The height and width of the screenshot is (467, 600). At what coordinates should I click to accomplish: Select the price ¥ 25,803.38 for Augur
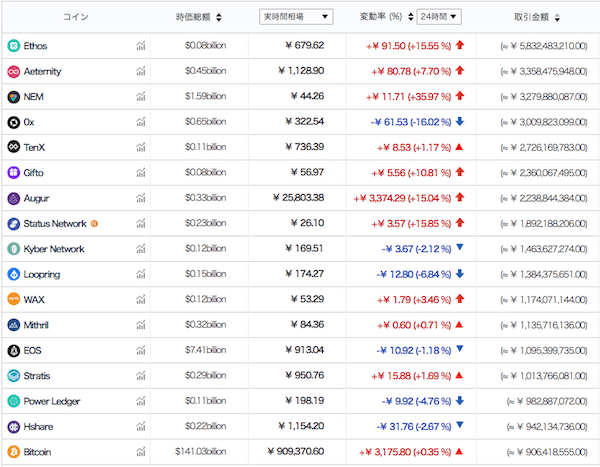(x=298, y=198)
